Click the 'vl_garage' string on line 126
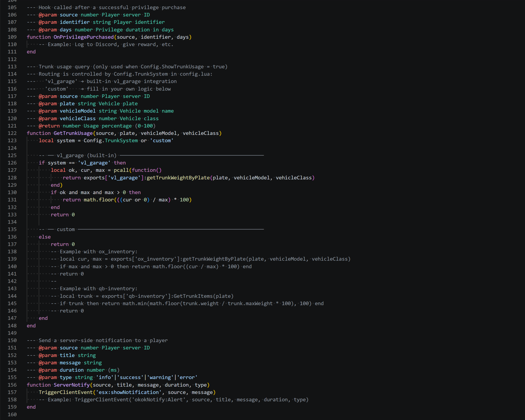Screen dimensions: 525x420 coord(94,163)
